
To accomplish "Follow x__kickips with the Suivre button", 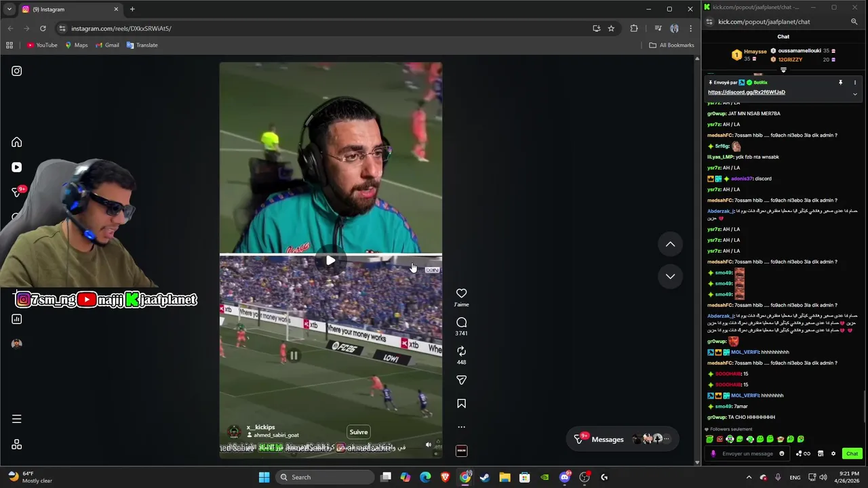I will [358, 432].
